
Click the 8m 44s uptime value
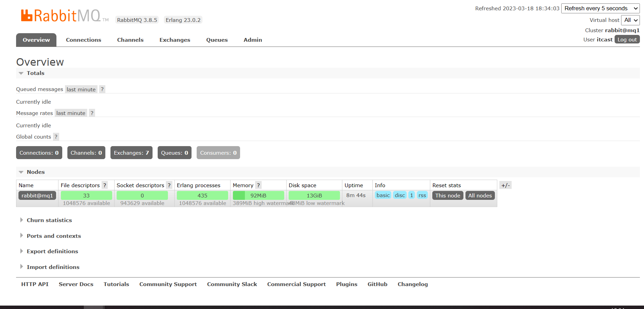pos(356,195)
